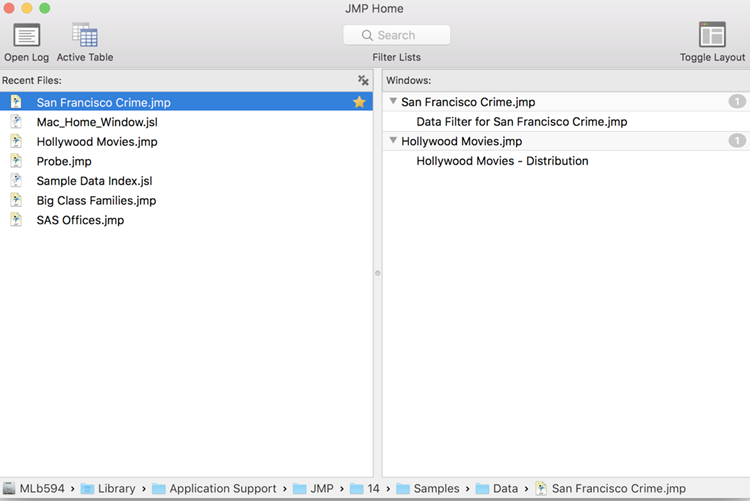Click count badge beside San Francisco Crime.jmp
The height and width of the screenshot is (501, 750).
(x=737, y=101)
